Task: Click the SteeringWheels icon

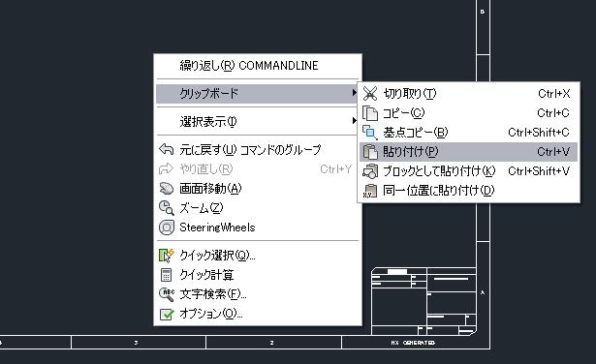Action: (166, 227)
